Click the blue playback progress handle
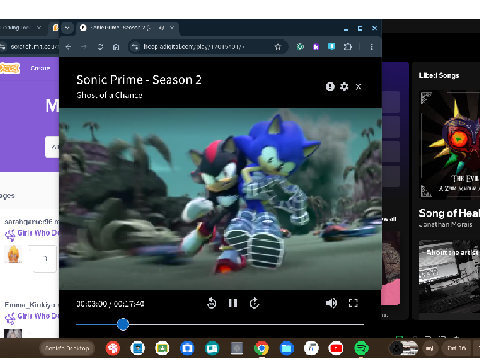 click(123, 324)
